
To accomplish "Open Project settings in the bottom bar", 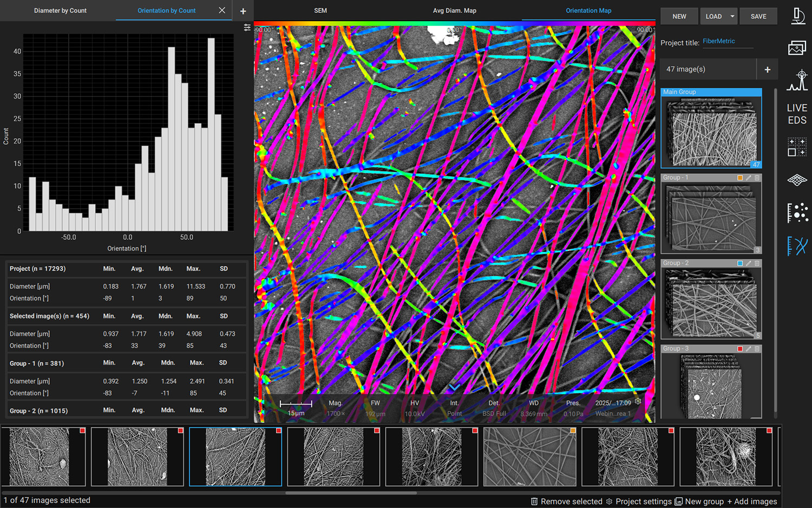I will tap(639, 502).
